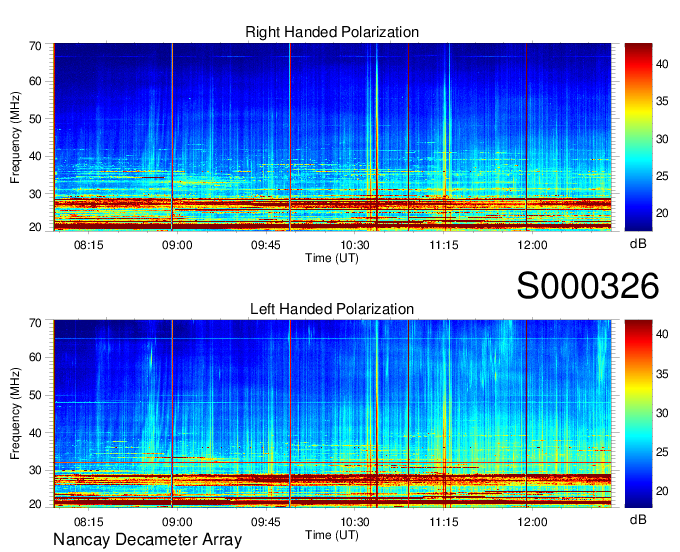Click the upper plot's Frequency (MHz) axis label
The height and width of the screenshot is (552, 680).
(15, 137)
